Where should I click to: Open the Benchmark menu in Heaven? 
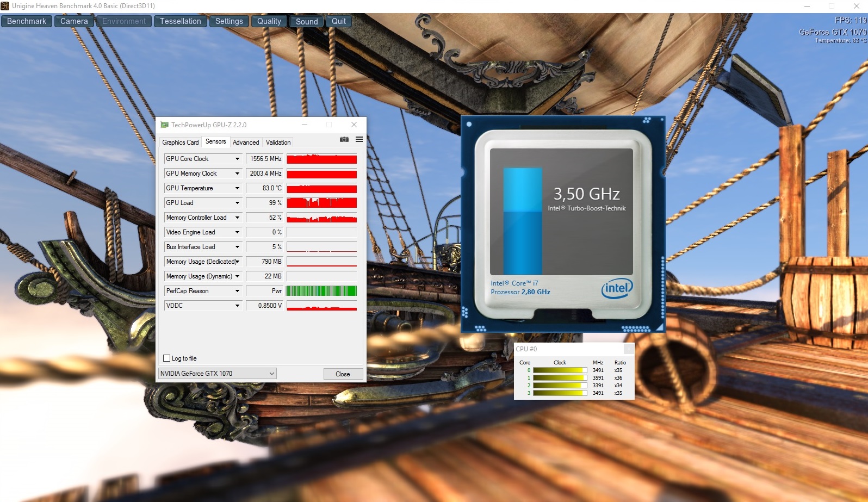(x=27, y=21)
